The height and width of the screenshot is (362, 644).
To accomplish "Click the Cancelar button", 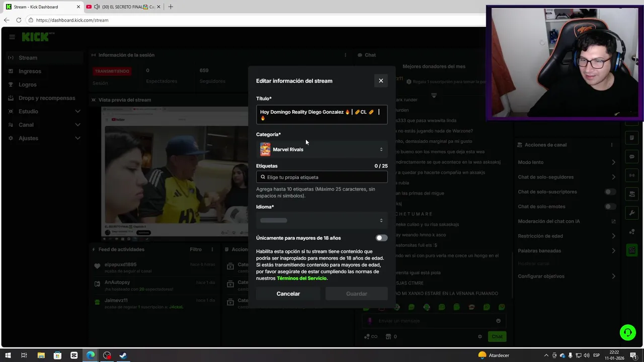I will [288, 294].
